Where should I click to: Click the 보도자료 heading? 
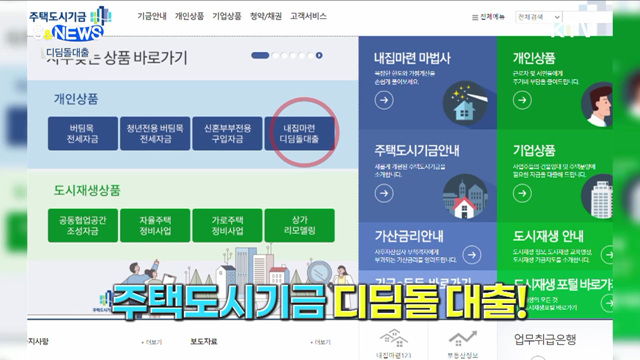click(x=204, y=341)
